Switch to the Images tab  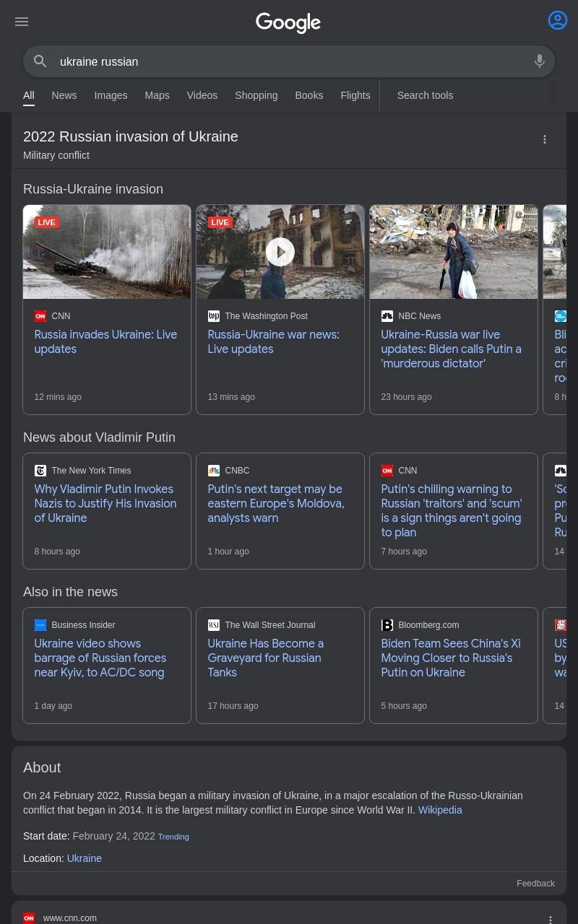111,95
